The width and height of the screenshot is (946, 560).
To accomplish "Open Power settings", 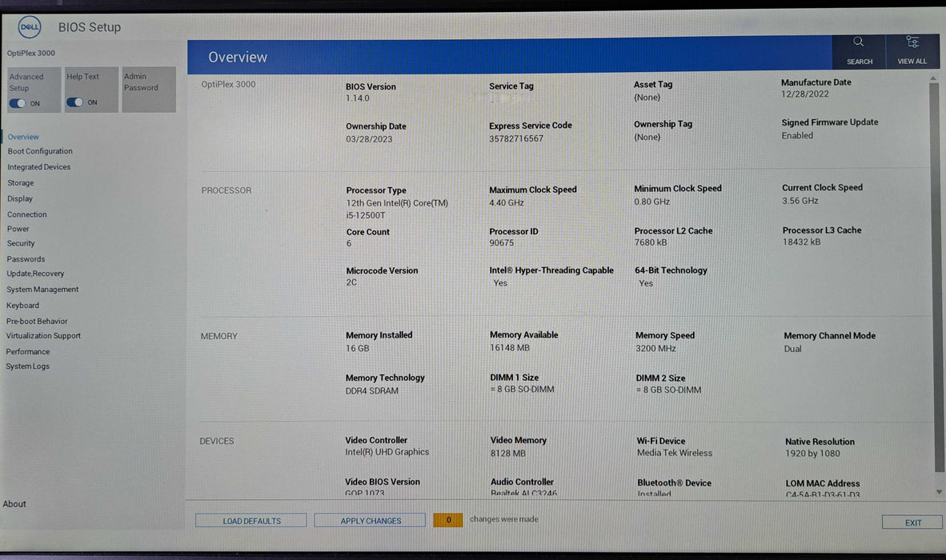I will 18,229.
